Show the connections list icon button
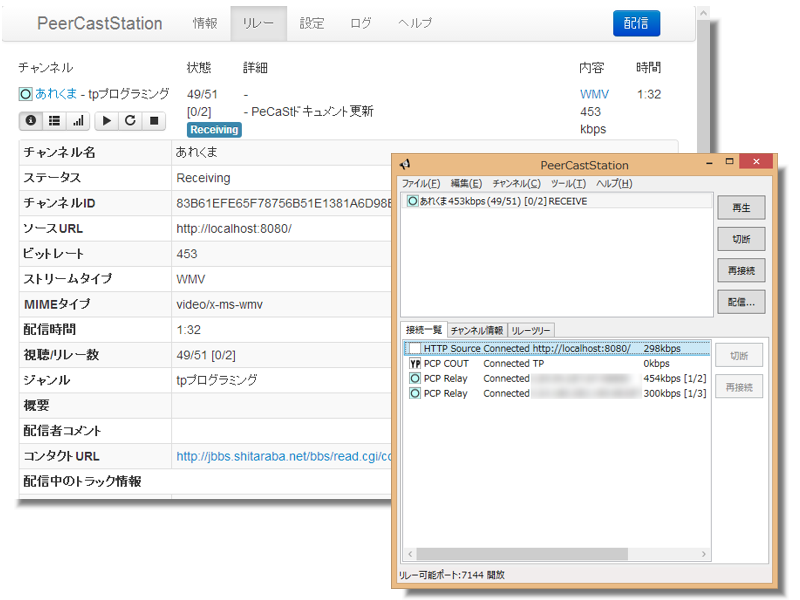Viewport: 800px width, 600px height. [54, 121]
